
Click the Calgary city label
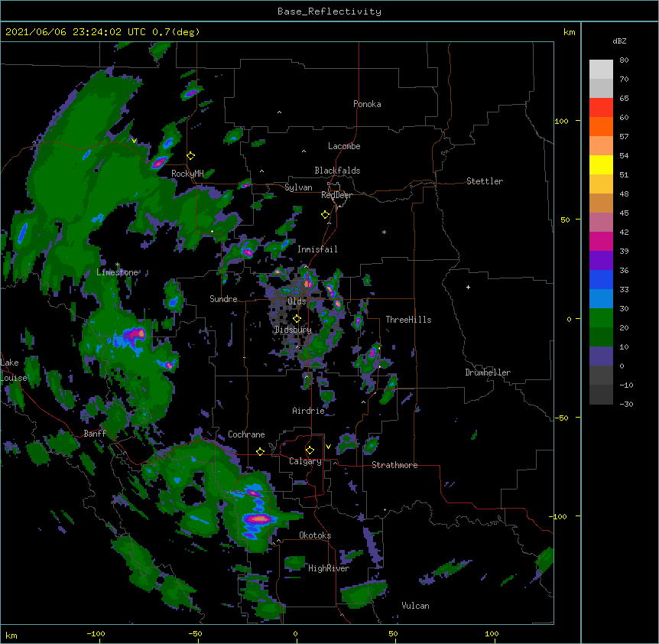click(305, 461)
